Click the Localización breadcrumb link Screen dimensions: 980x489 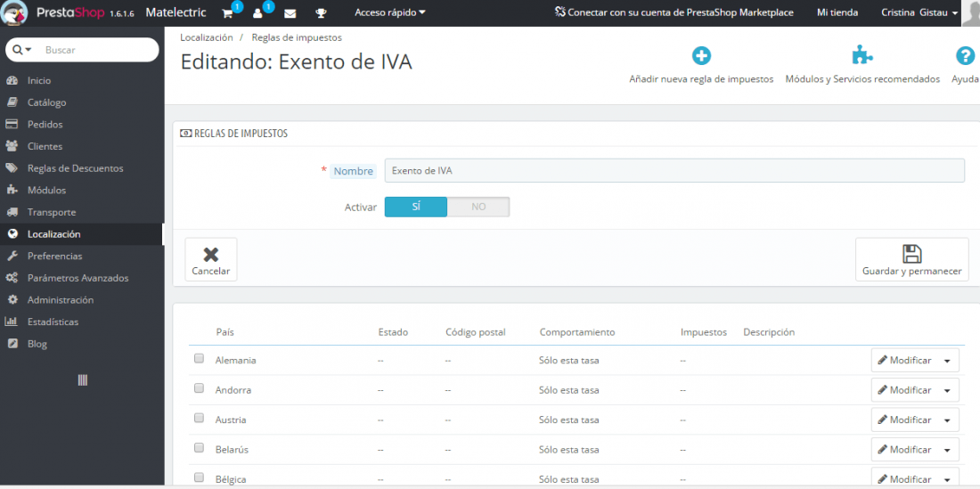[x=207, y=37]
